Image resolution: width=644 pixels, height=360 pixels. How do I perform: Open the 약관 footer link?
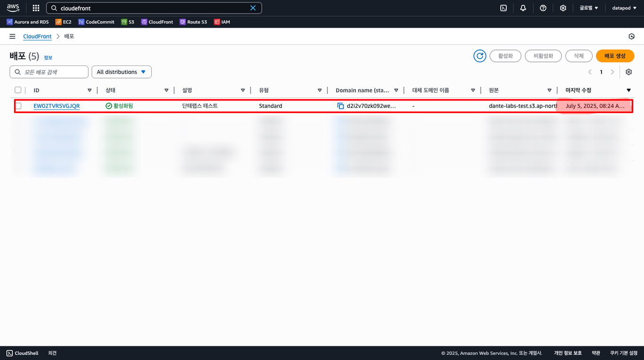click(x=596, y=353)
